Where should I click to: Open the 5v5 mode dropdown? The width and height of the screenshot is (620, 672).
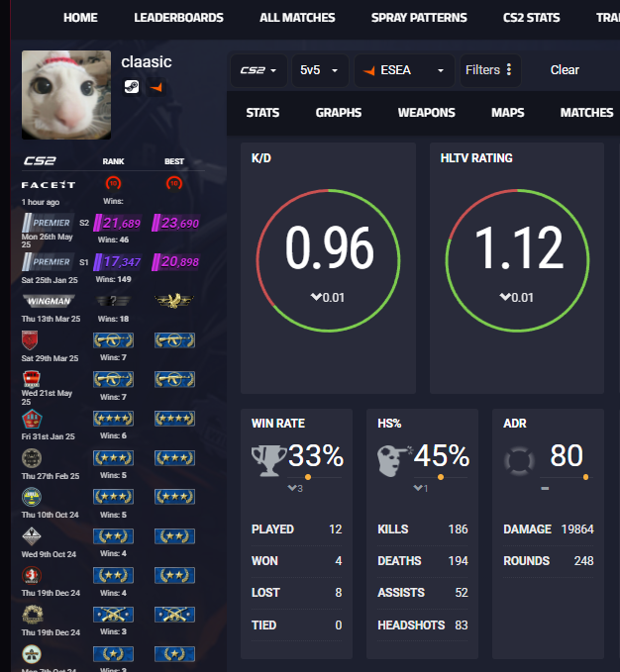pos(319,70)
